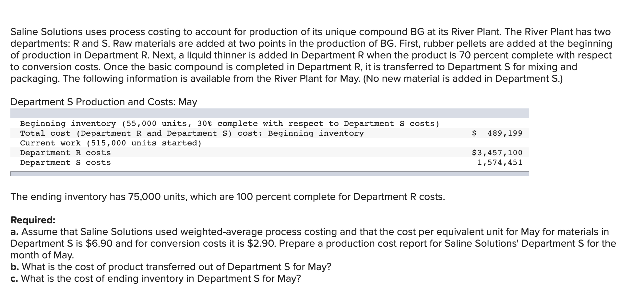The height and width of the screenshot is (298, 644).
Task: Click the 'Department R costs' row label
Action: pyautogui.click(x=66, y=153)
